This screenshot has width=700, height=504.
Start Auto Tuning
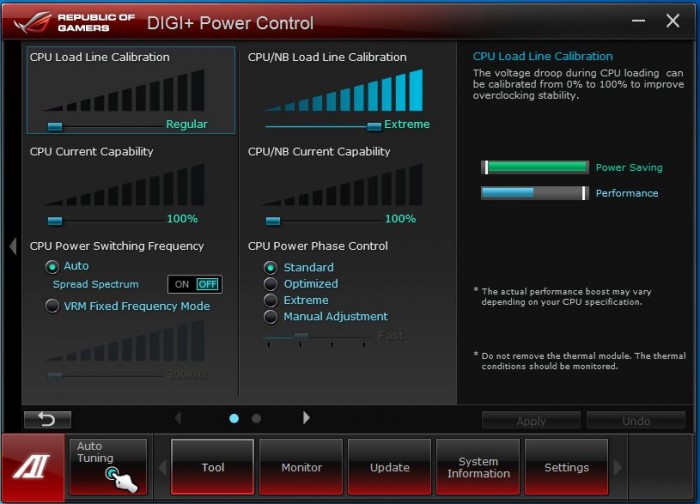(108, 467)
